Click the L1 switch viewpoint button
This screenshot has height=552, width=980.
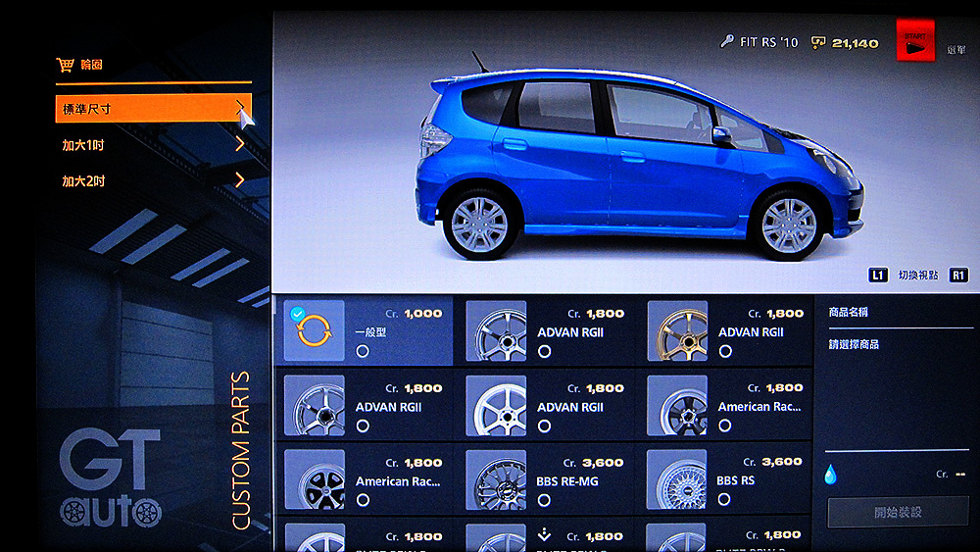point(877,276)
